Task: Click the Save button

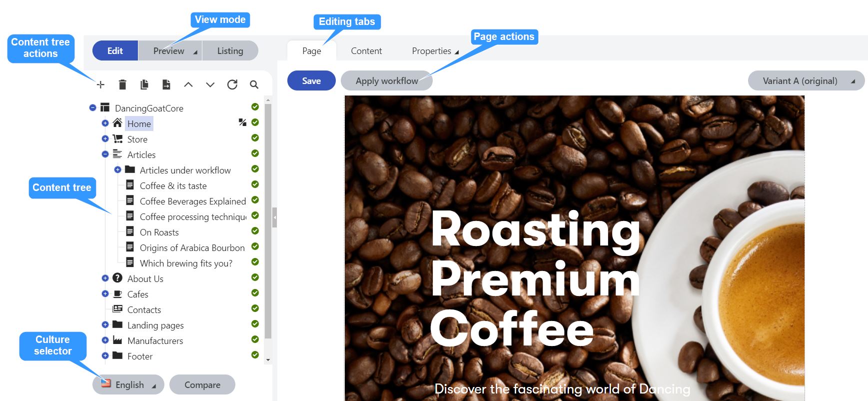Action: (x=311, y=81)
